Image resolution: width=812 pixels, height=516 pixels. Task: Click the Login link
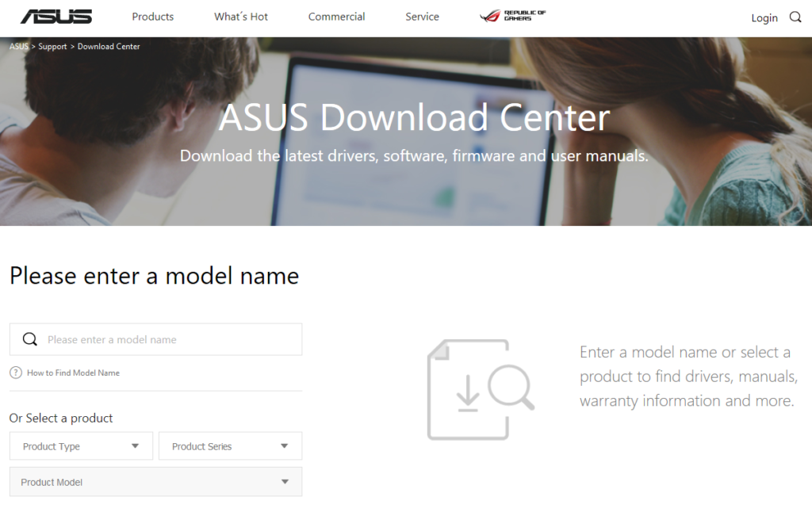click(x=764, y=17)
